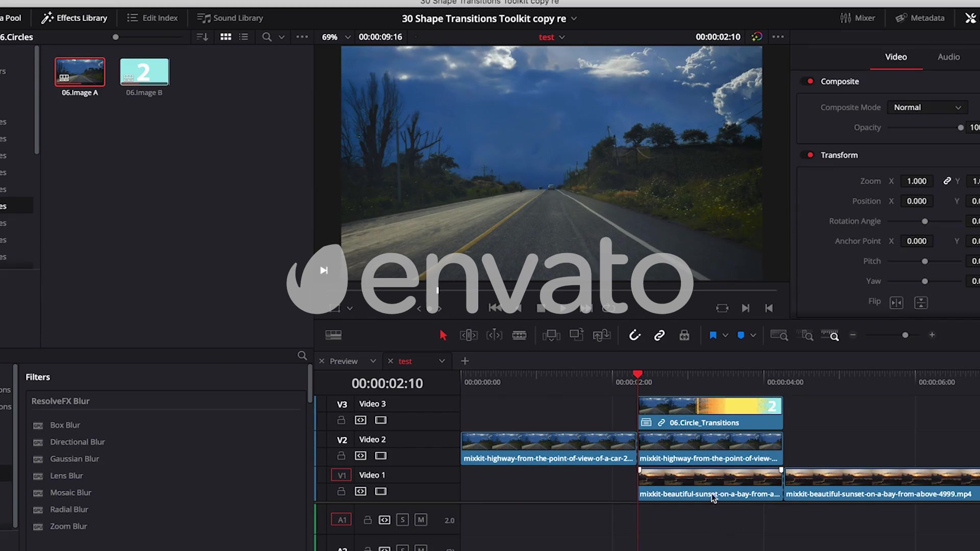
Task: Mute audio track A1 with M button
Action: [x=421, y=520]
